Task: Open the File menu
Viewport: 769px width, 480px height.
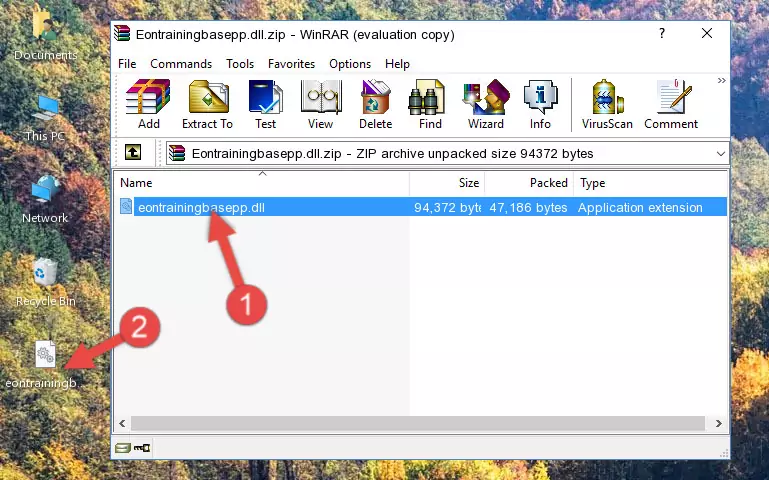Action: tap(127, 64)
